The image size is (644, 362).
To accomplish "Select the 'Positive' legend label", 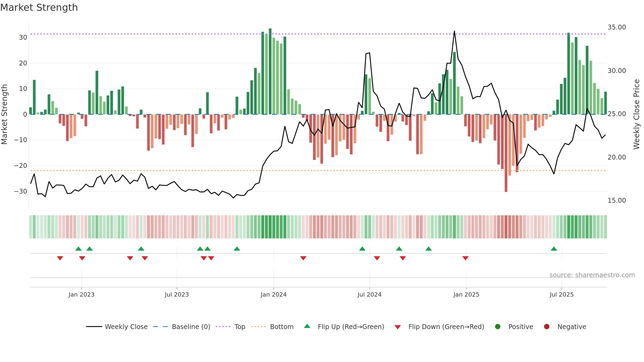I will (521, 327).
